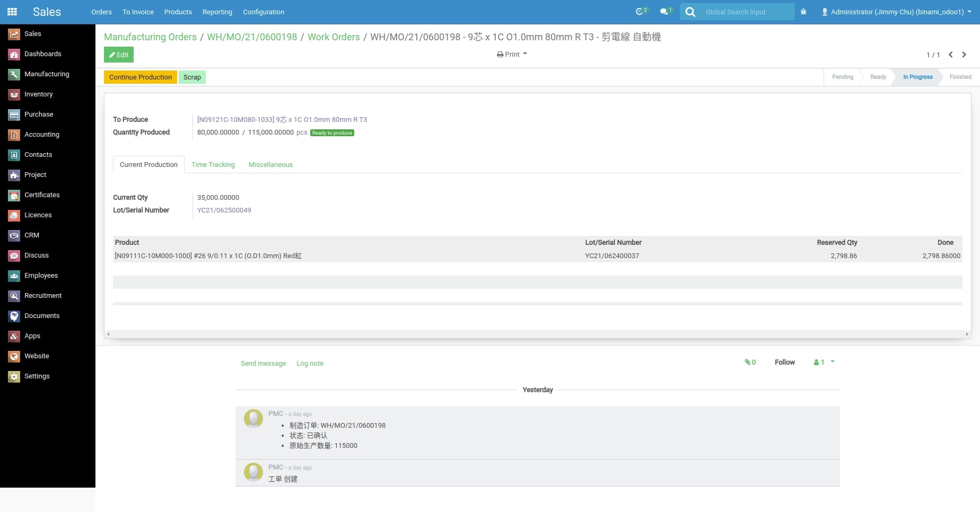Click the In Progress status stage
Image resolution: width=980 pixels, height=512 pixels.
[917, 77]
